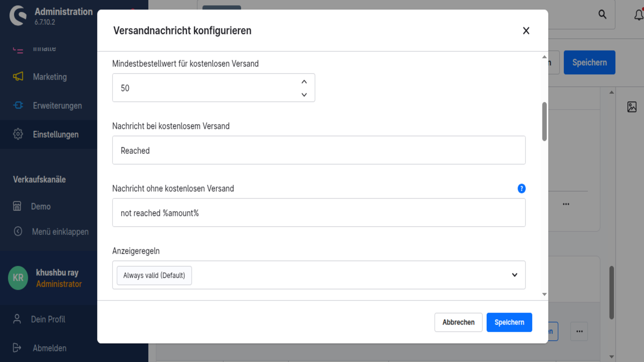Expand the Anzeigeregeln dropdown chevron
The width and height of the screenshot is (644, 362).
click(515, 275)
